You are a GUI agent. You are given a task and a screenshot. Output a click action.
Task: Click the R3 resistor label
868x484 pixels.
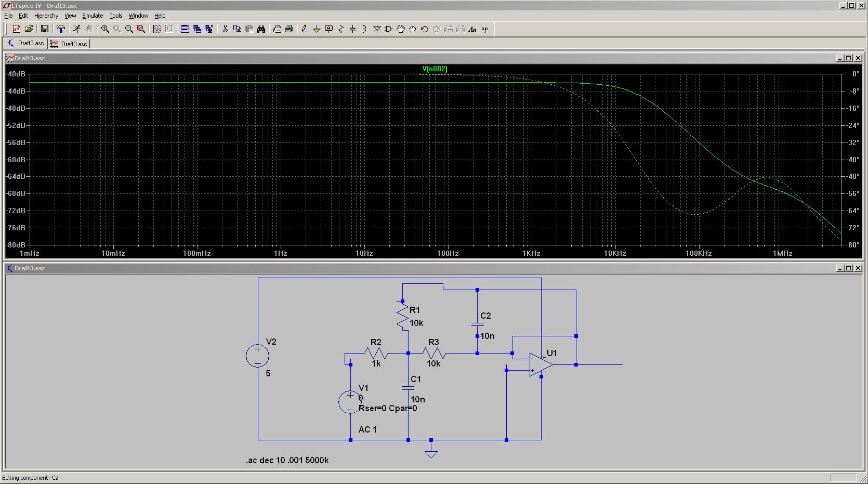coord(433,342)
